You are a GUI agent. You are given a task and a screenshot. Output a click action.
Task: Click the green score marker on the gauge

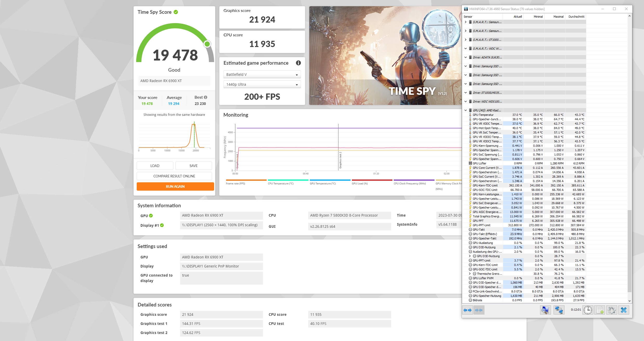point(207,44)
